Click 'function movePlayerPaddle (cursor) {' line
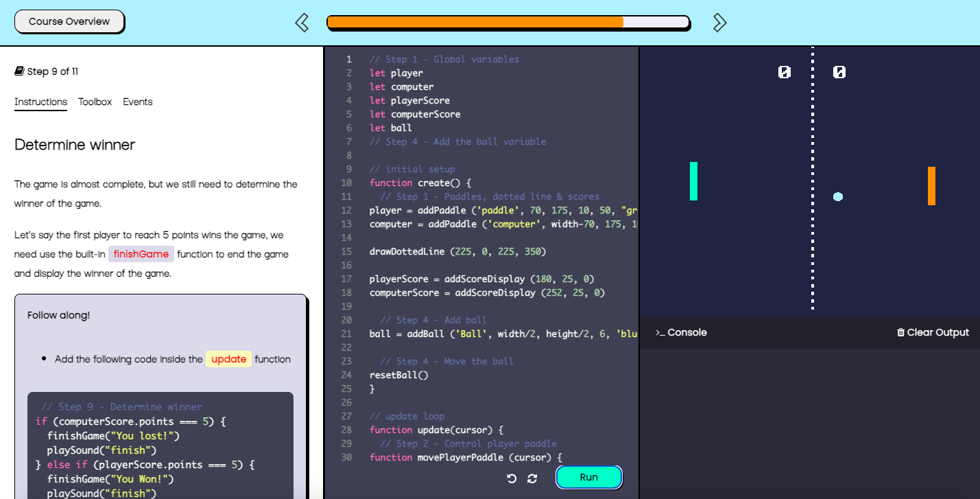980x499 pixels. point(466,457)
